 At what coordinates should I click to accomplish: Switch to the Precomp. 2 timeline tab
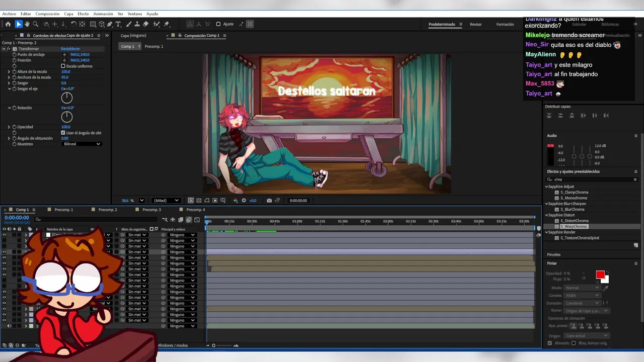coord(108,210)
